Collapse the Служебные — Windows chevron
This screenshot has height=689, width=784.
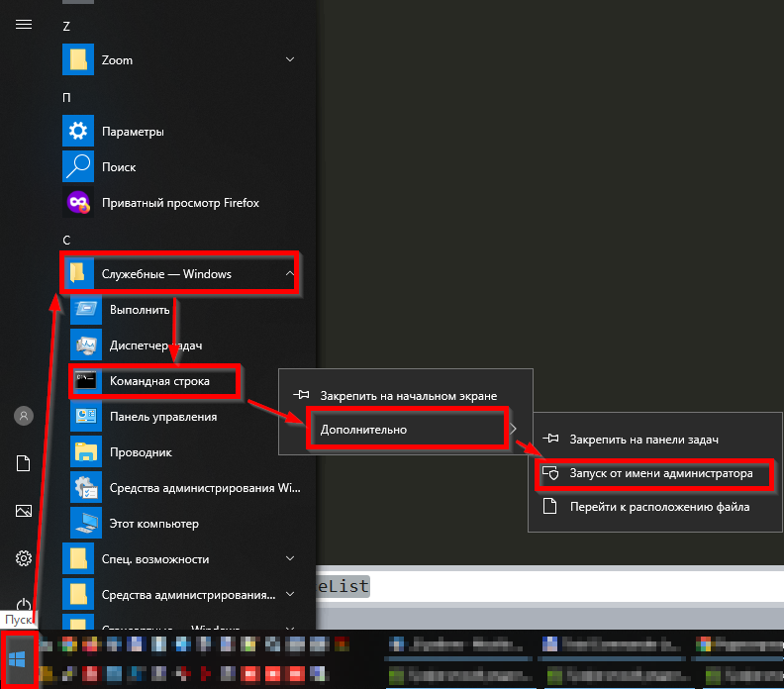[289, 273]
